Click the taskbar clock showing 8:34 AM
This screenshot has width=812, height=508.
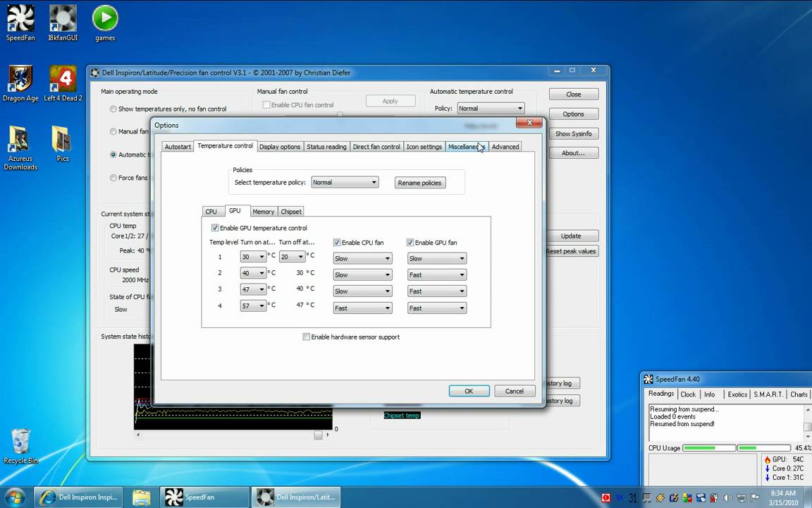tap(784, 497)
